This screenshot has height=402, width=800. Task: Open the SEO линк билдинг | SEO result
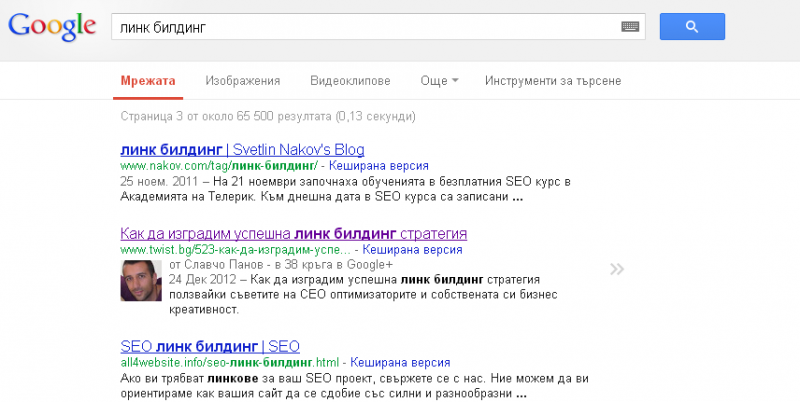(x=210, y=346)
